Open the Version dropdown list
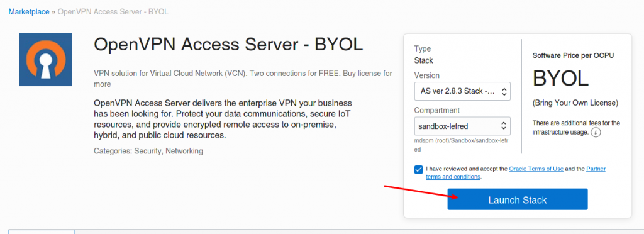 coord(462,91)
